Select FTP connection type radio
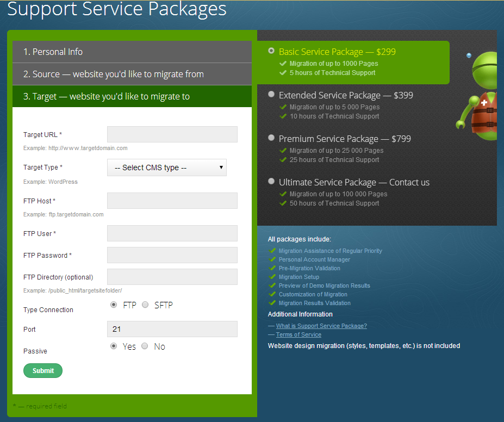The width and height of the screenshot is (504, 422). (x=114, y=305)
